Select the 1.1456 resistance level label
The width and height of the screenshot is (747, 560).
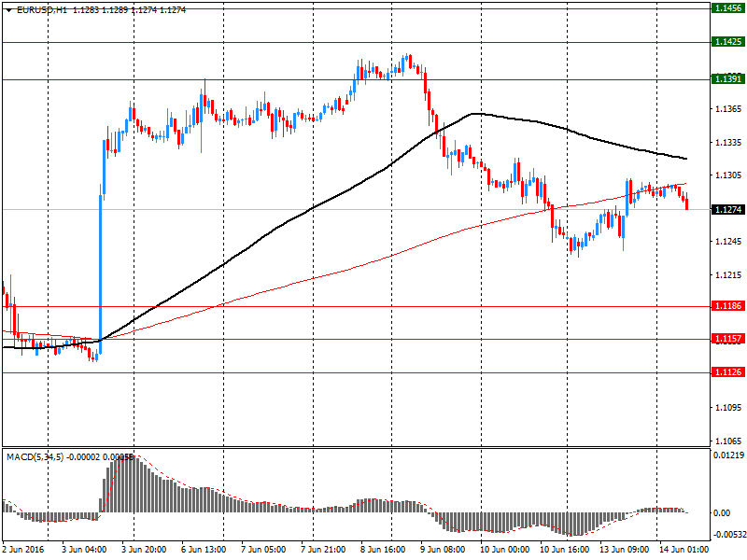[728, 8]
